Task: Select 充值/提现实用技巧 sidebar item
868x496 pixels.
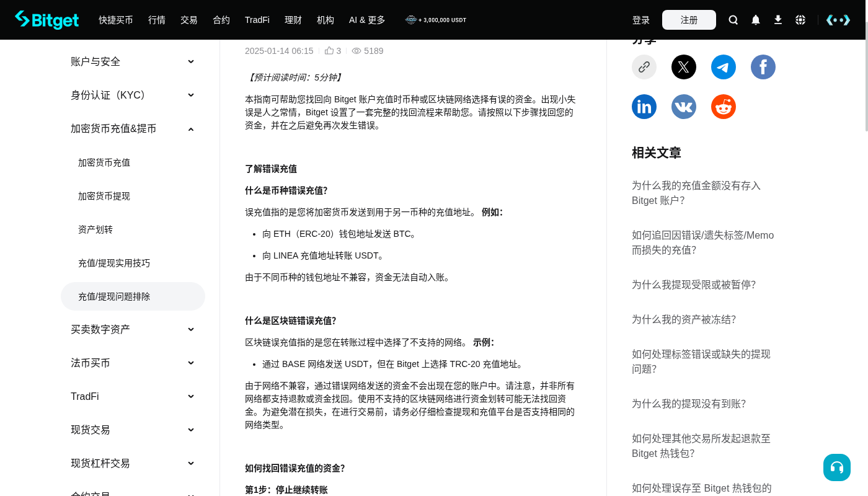Action: [133, 263]
